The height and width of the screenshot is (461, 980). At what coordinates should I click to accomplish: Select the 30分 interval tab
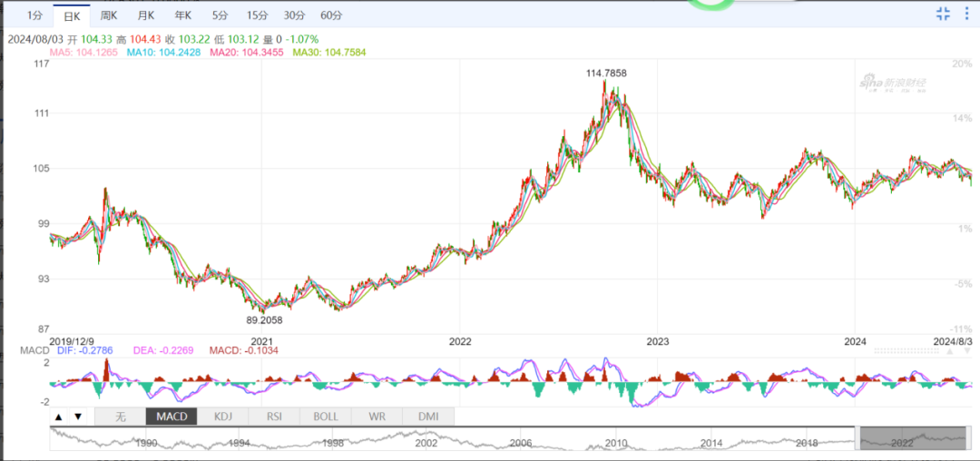294,15
